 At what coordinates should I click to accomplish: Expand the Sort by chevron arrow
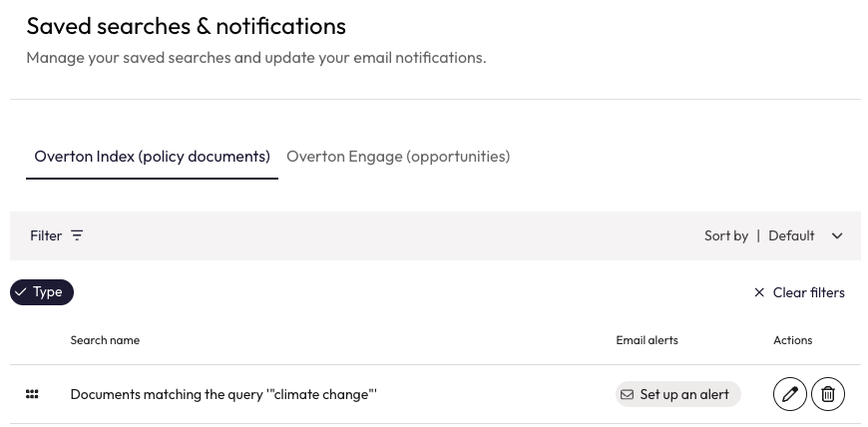pos(837,235)
